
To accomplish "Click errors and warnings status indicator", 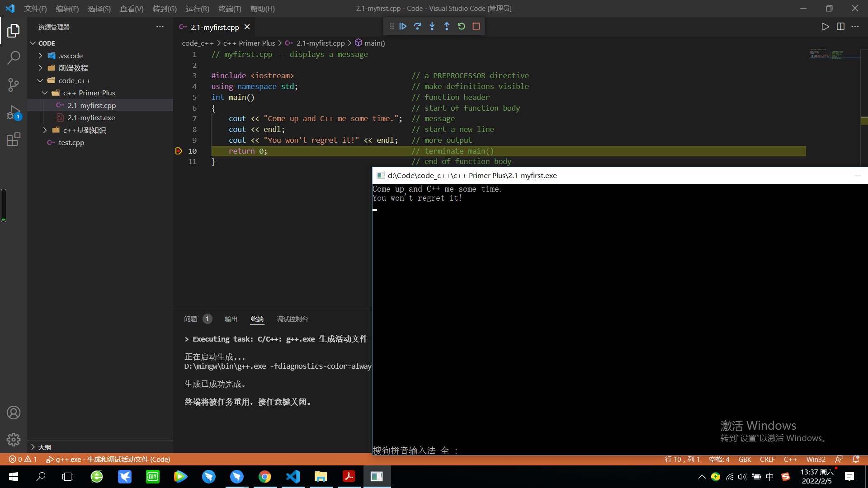I will pos(23,459).
